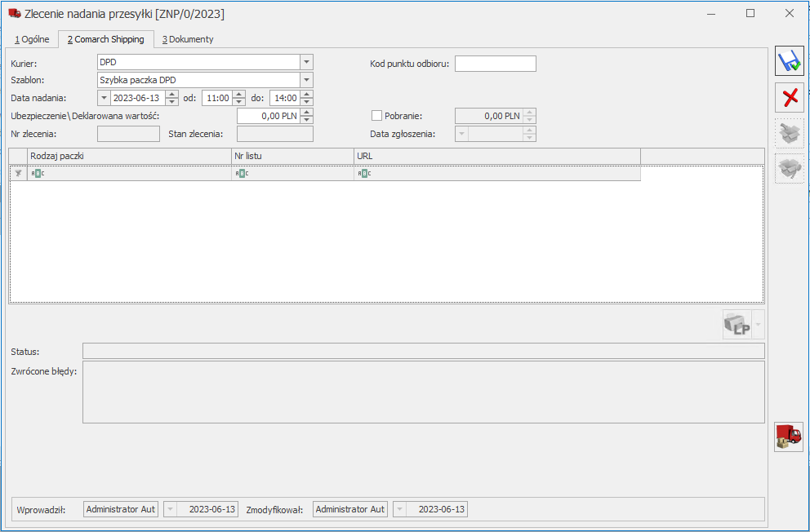Viewport: 810px width, 532px height.
Task: Click the red truck icon in title bar
Action: coord(15,14)
